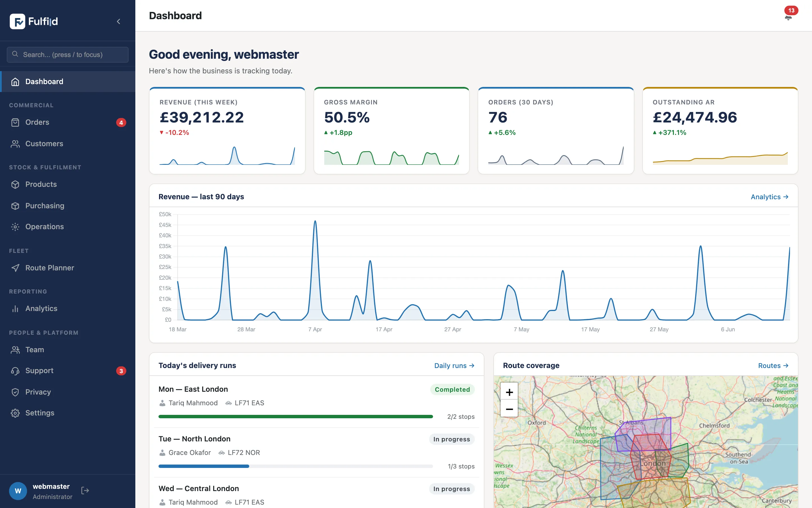Zoom out on the route coverage map
Image resolution: width=812 pixels, height=508 pixels.
pos(509,409)
